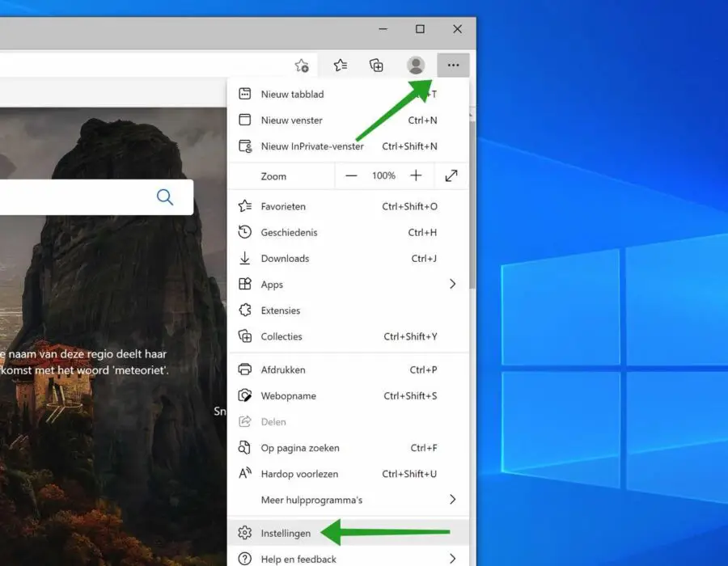The height and width of the screenshot is (566, 728).
Task: Click the search magnifier icon on page
Action: pos(165,197)
